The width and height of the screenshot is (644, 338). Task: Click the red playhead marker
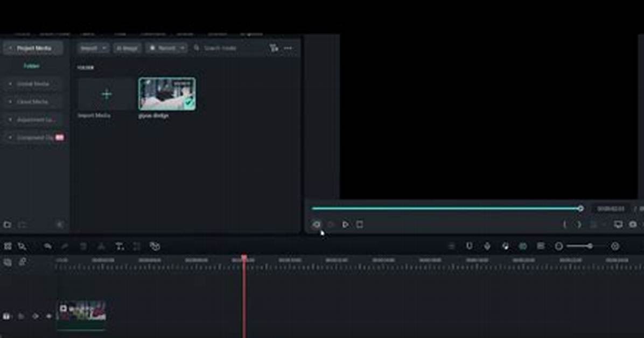coord(244,258)
